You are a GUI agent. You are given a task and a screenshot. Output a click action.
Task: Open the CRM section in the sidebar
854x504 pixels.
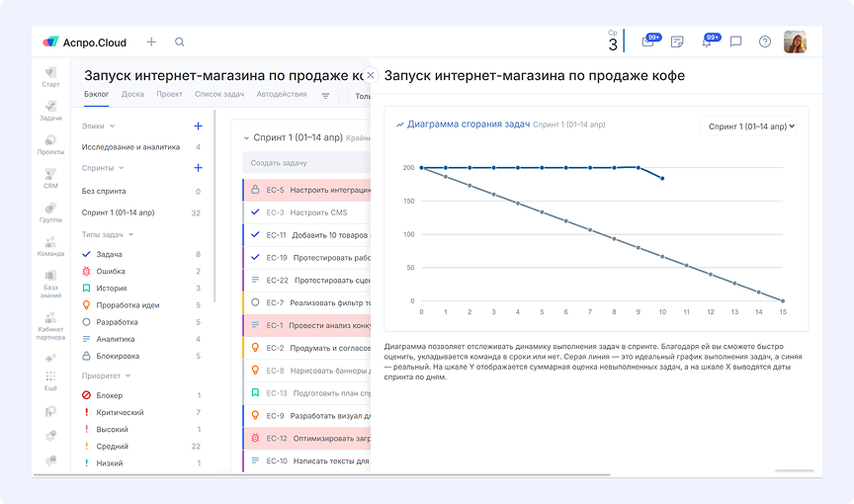[50, 178]
